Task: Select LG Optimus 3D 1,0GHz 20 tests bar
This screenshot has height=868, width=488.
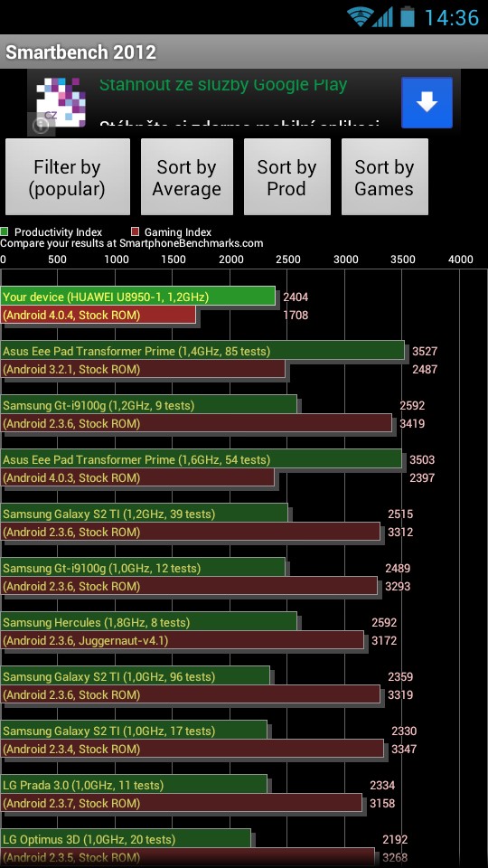Action: pyautogui.click(x=126, y=839)
